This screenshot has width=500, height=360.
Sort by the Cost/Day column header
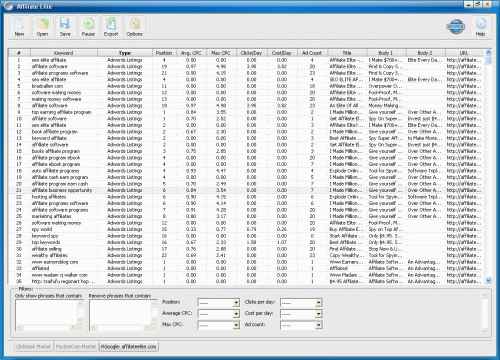coord(282,53)
